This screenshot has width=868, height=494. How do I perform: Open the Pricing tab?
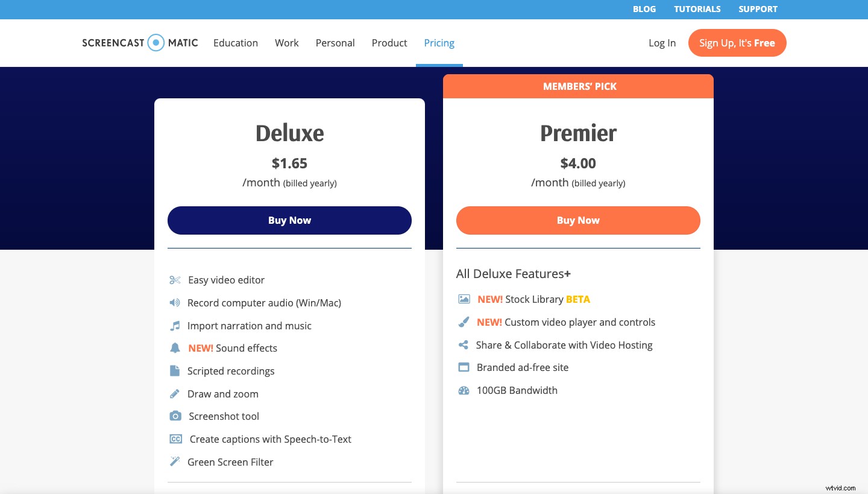click(x=439, y=43)
